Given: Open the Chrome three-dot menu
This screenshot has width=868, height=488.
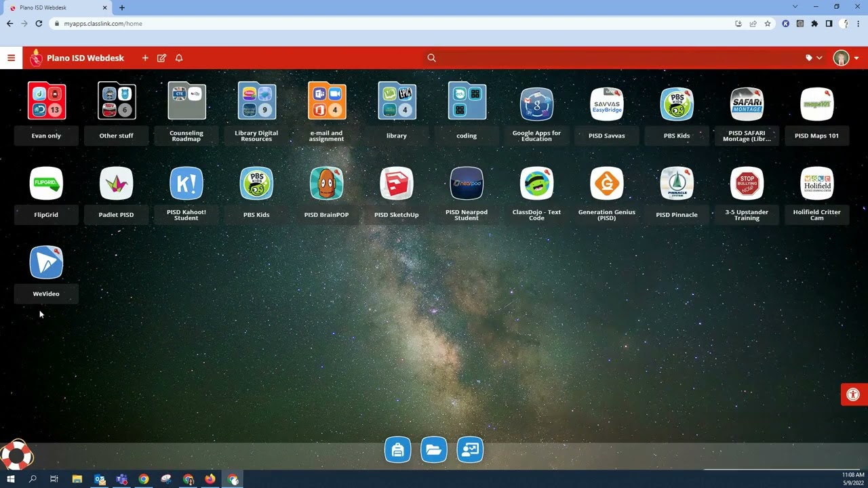Looking at the screenshot, I should pyautogui.click(x=859, y=24).
